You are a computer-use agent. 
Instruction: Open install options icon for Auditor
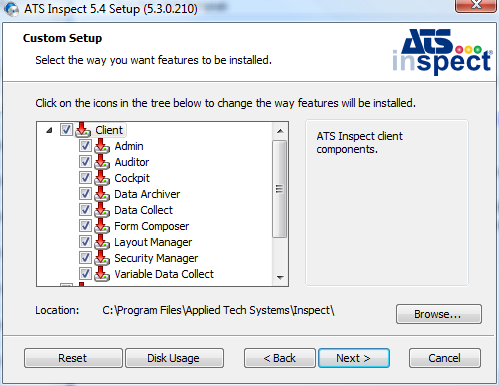102,162
